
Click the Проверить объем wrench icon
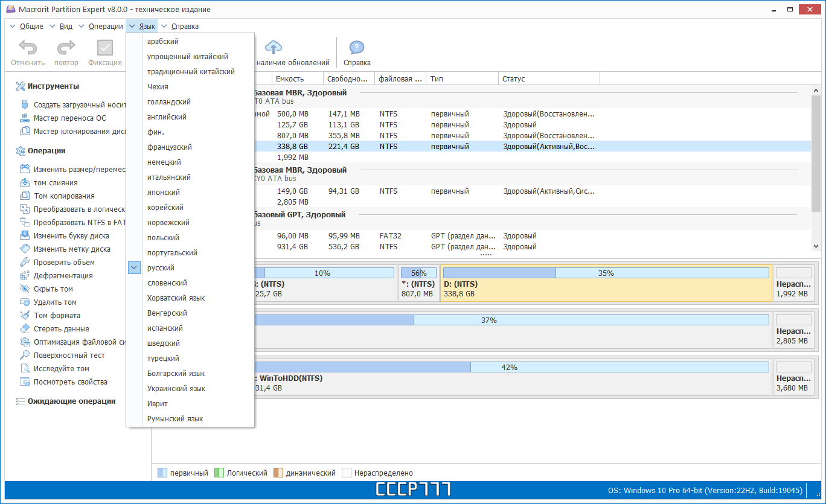(25, 263)
